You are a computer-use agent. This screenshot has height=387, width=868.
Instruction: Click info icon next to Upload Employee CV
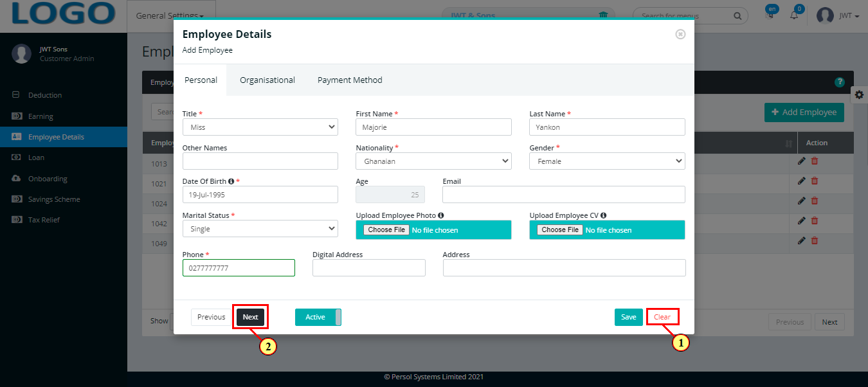click(x=603, y=216)
